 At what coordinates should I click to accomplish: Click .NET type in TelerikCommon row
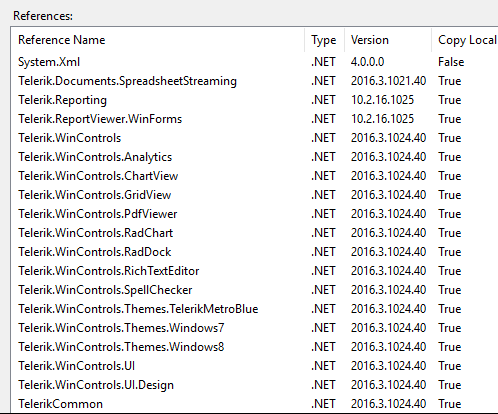[x=323, y=404]
